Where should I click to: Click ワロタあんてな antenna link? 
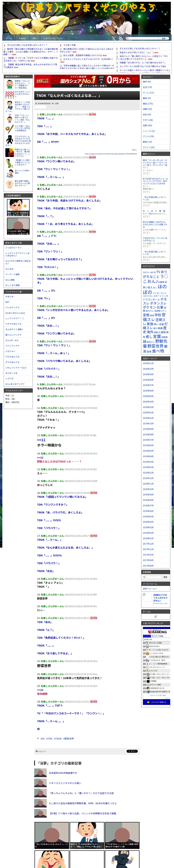(x=12, y=356)
